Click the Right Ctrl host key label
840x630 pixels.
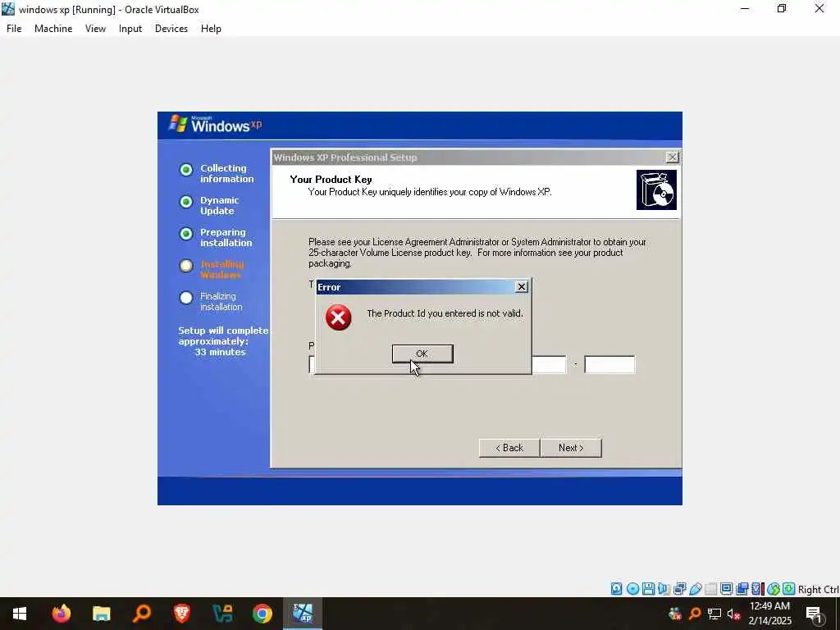point(819,589)
